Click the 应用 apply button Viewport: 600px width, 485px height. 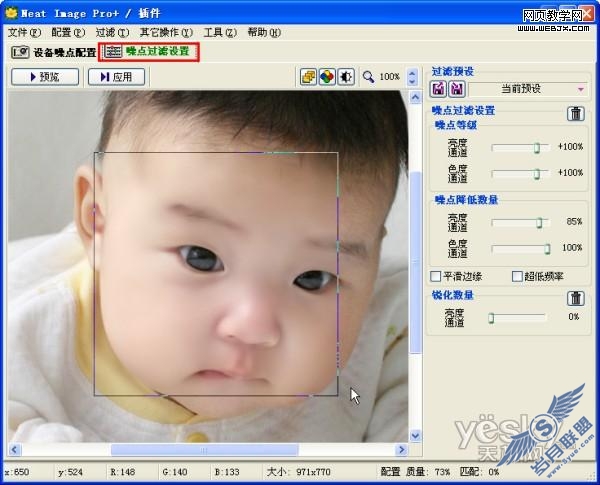point(116,77)
